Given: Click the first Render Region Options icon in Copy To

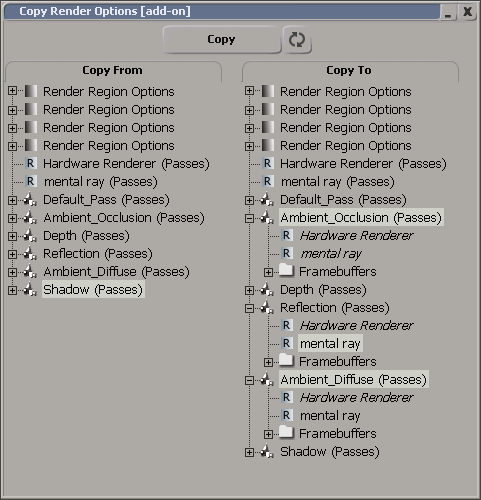Looking at the screenshot, I should (x=268, y=91).
